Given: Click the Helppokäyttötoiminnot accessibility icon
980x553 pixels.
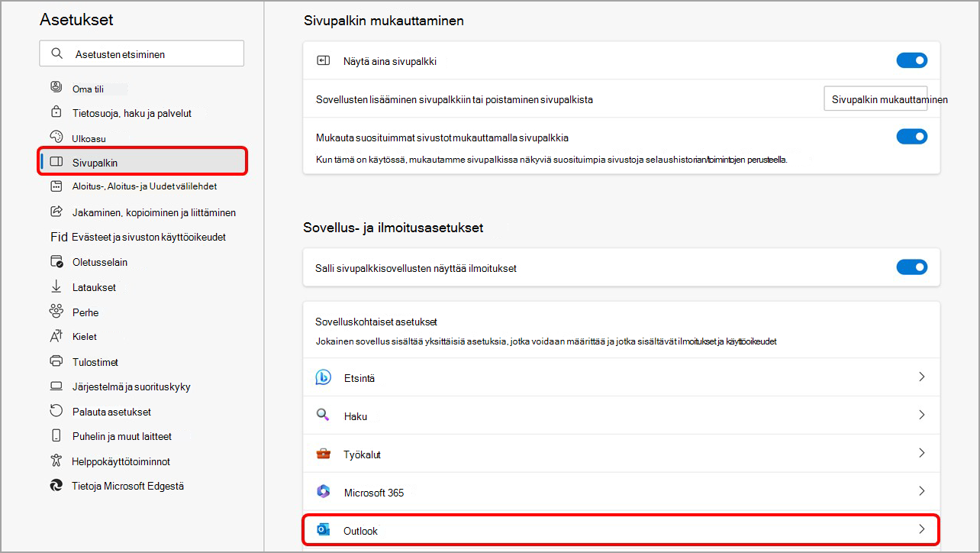Looking at the screenshot, I should pyautogui.click(x=56, y=461).
